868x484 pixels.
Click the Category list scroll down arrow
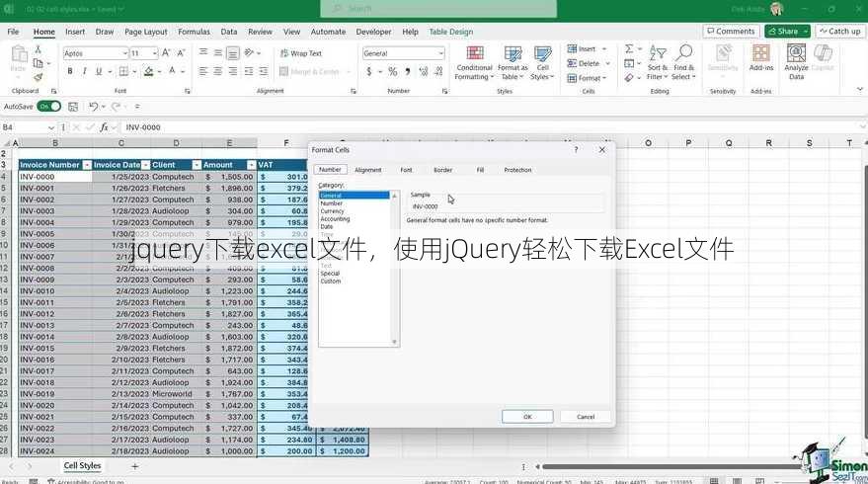(395, 342)
